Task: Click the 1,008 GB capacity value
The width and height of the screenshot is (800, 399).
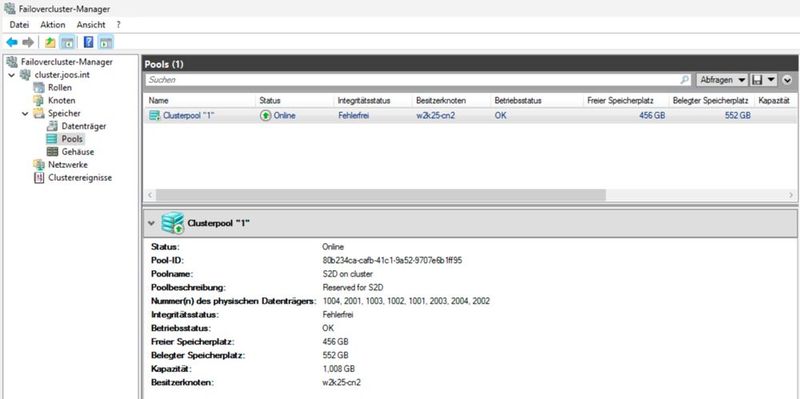Action: 339,368
